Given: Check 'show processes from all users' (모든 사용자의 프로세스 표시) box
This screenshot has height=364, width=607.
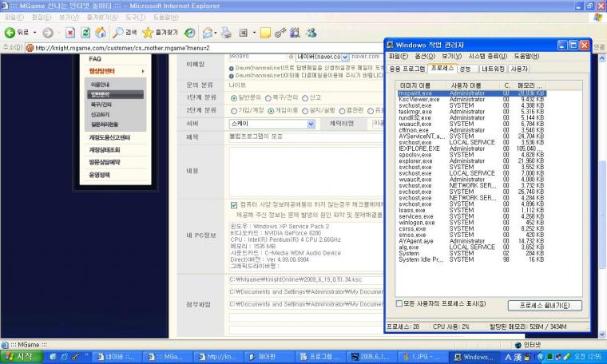Looking at the screenshot, I should pos(399,303).
